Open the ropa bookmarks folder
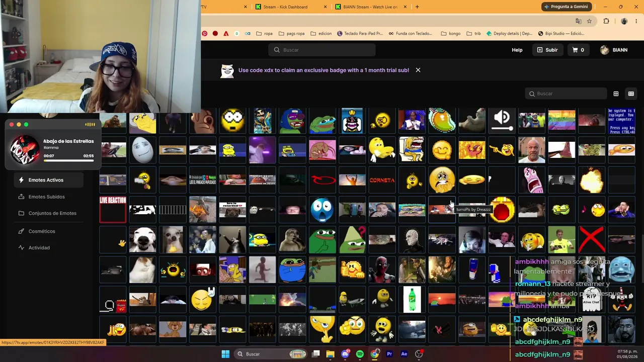This screenshot has height=362, width=644. [x=264, y=34]
